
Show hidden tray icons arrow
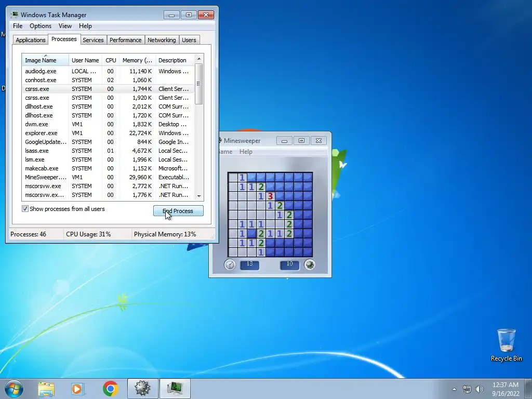point(454,389)
